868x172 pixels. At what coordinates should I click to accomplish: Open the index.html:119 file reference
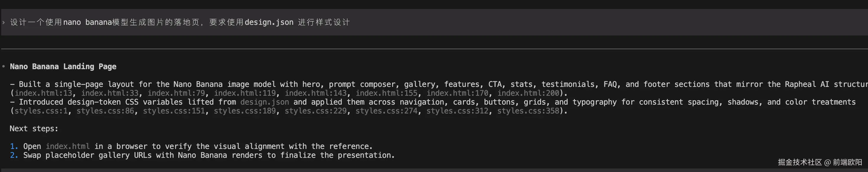245,93
